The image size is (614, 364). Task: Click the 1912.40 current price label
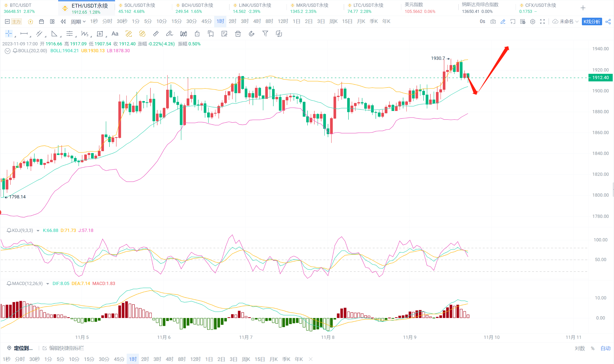click(600, 78)
